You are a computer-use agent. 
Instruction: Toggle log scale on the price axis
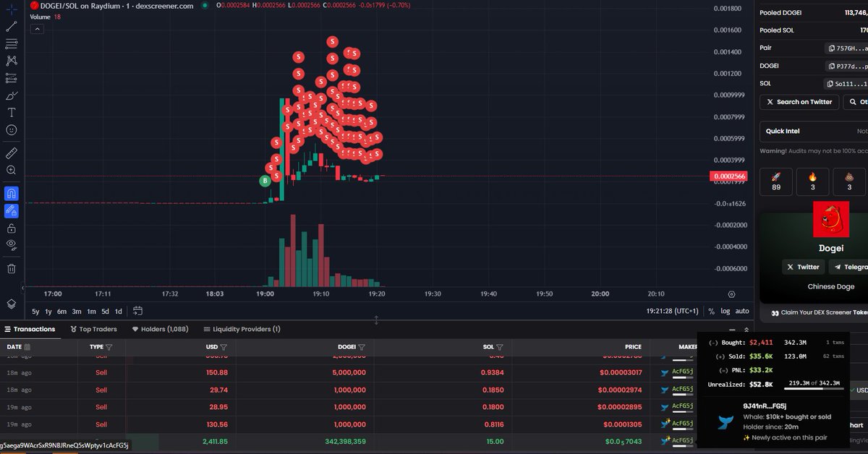(x=726, y=311)
